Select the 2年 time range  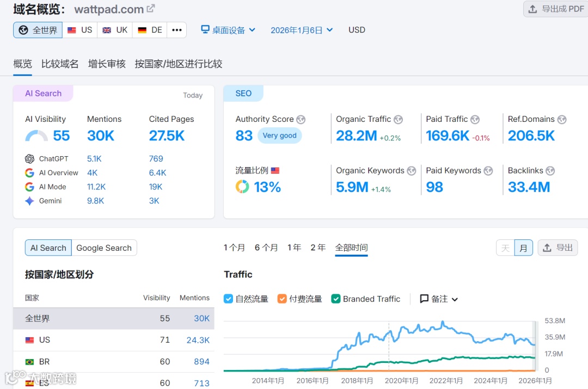[x=318, y=248]
